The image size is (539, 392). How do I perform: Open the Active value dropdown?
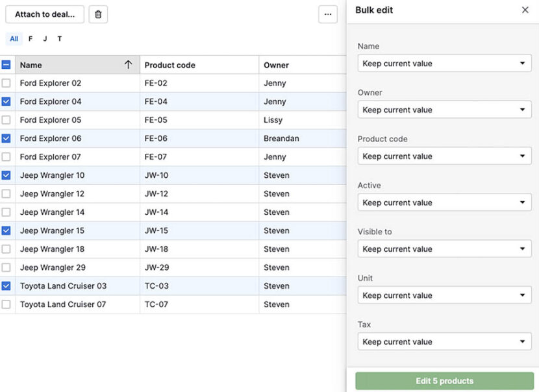[444, 202]
